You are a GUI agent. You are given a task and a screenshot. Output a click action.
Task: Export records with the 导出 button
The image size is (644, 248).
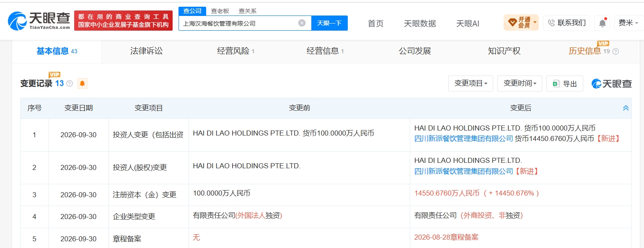point(564,84)
